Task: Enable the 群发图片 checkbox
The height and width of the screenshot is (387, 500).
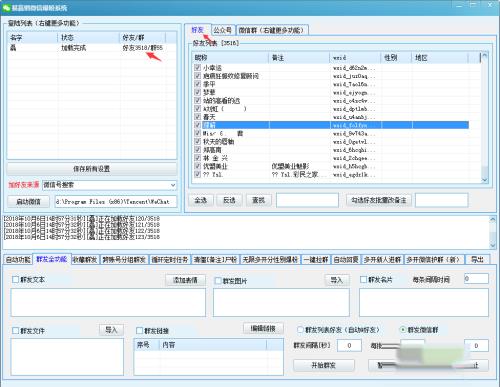Action: point(218,281)
